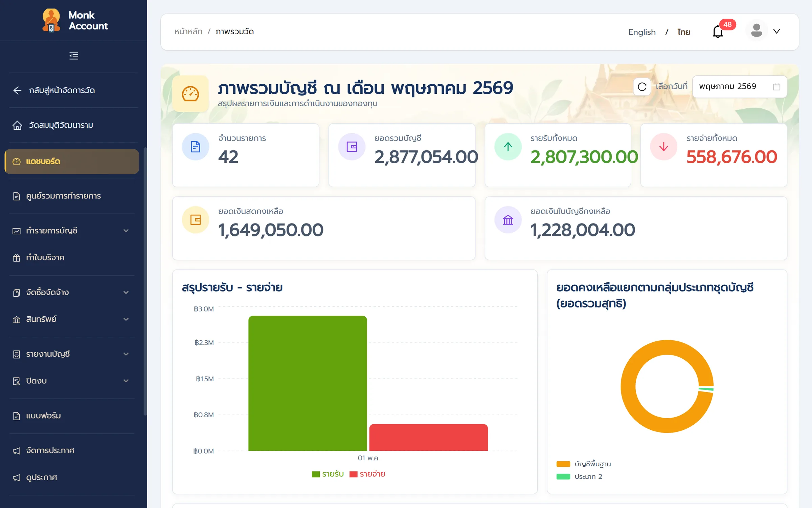Open the user profile dropdown chevron
The height and width of the screenshot is (508, 812).
point(776,31)
